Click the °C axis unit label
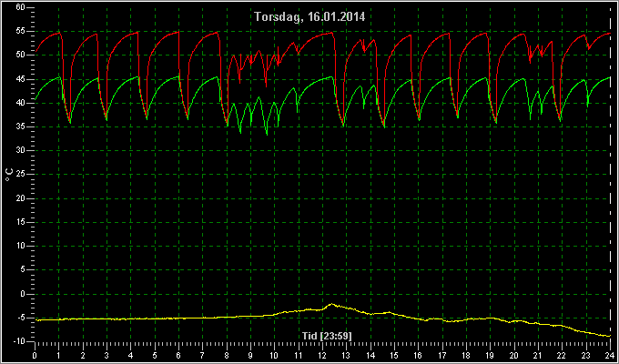 9,175
